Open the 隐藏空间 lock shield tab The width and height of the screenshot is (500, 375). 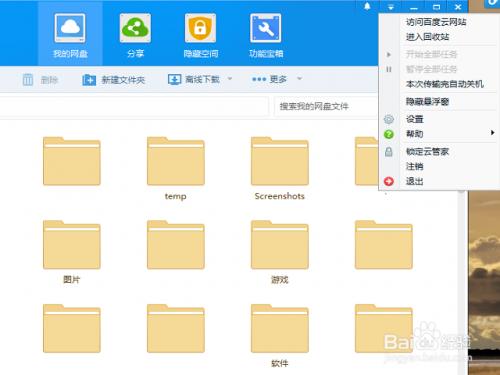point(201,35)
